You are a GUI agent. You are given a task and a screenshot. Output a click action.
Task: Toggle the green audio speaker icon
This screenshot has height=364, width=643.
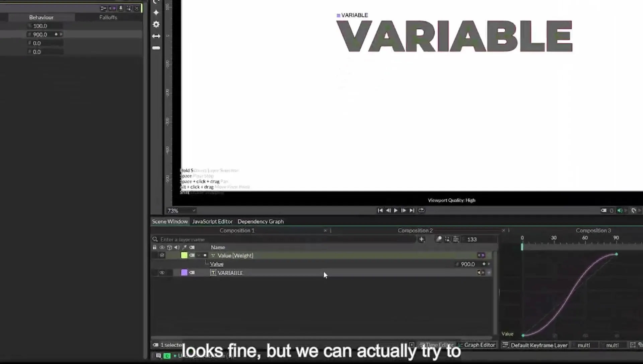[x=620, y=210]
